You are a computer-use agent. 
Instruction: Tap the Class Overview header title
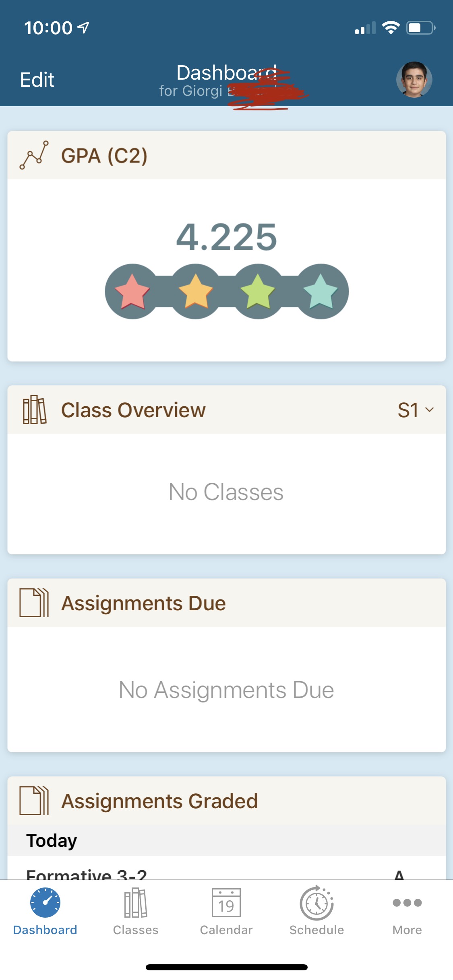(133, 410)
